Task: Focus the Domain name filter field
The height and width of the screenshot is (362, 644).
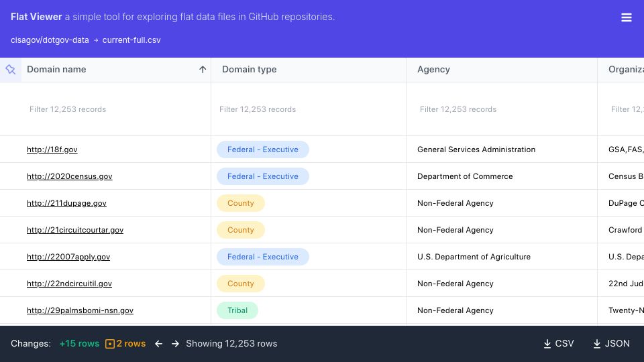Action: pyautogui.click(x=116, y=109)
